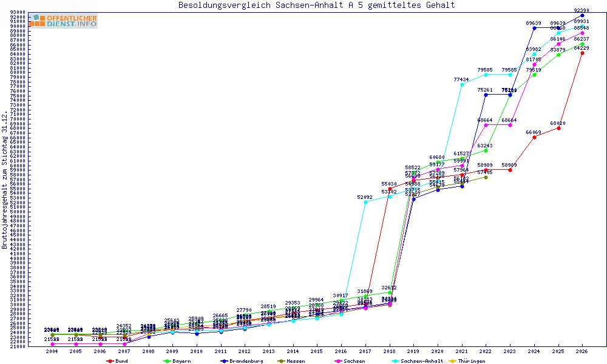Click the blue Brandenburg legend marker

coord(224,362)
